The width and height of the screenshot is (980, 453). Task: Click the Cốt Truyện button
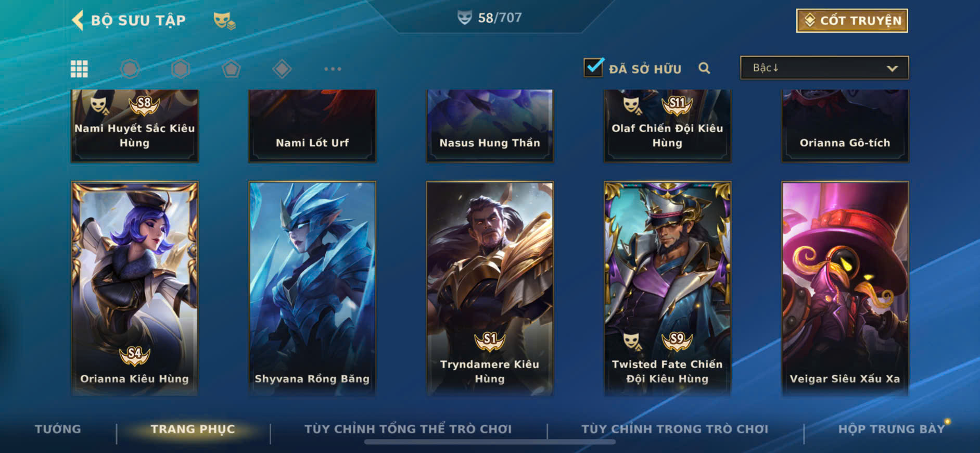(x=852, y=21)
